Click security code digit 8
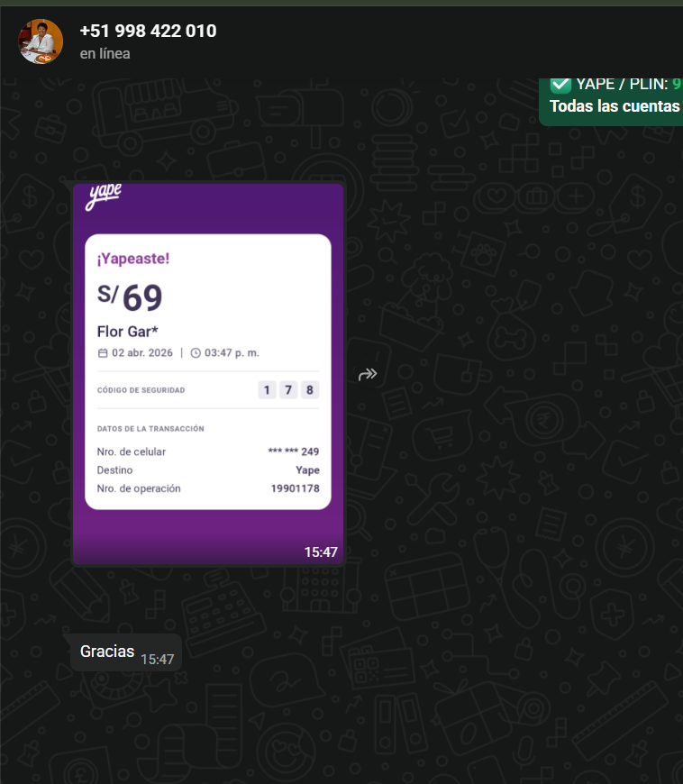The width and height of the screenshot is (683, 784). point(310,390)
